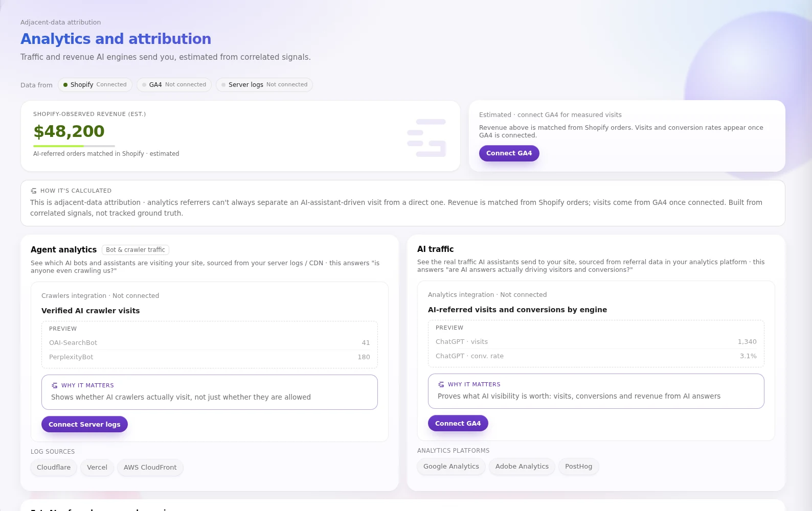812x511 pixels.
Task: Click the 1,340 visits value
Action: pyautogui.click(x=747, y=342)
